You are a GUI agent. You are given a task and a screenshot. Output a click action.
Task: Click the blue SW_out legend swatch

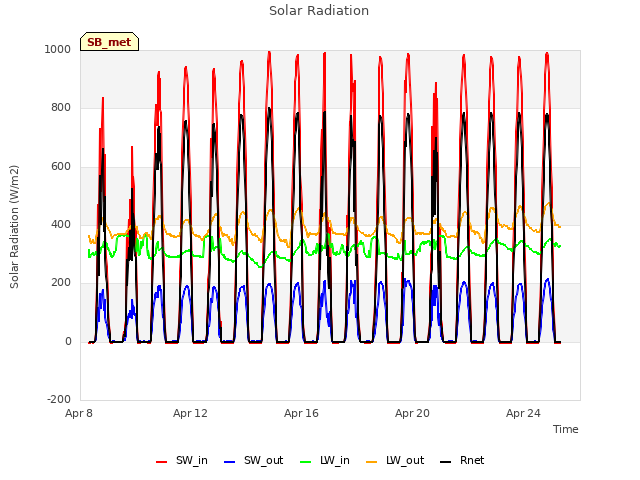pos(230,462)
